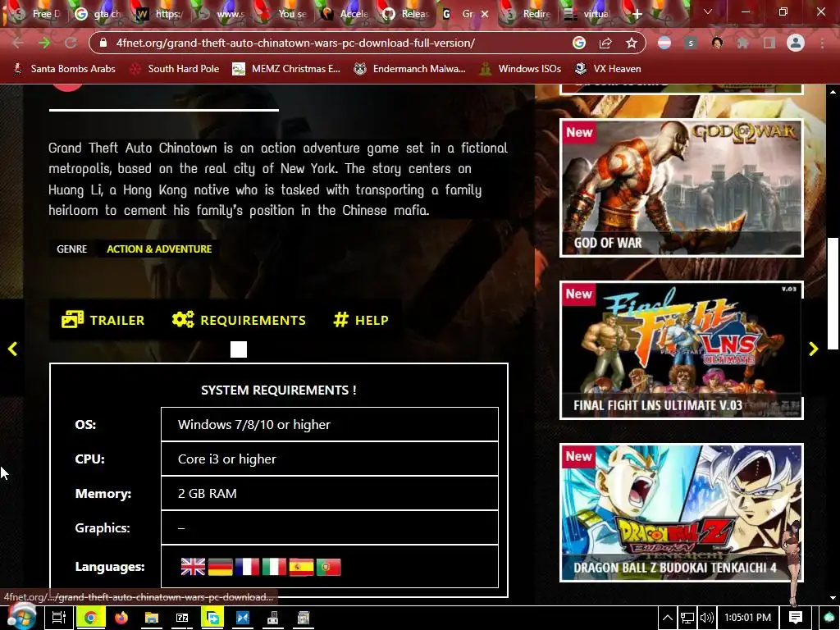Click the browser forward arrow
The height and width of the screenshot is (630, 840).
coord(44,43)
